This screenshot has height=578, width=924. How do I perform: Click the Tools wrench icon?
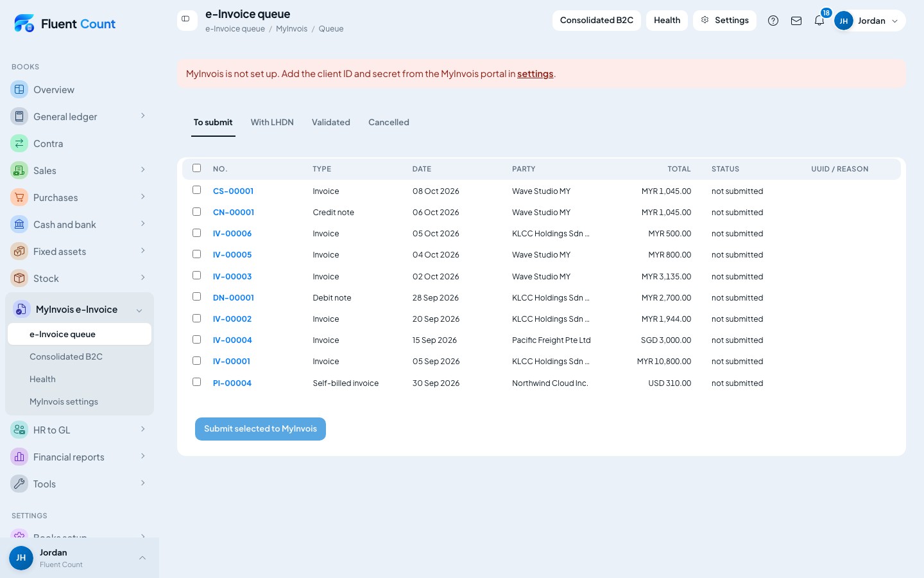[19, 484]
